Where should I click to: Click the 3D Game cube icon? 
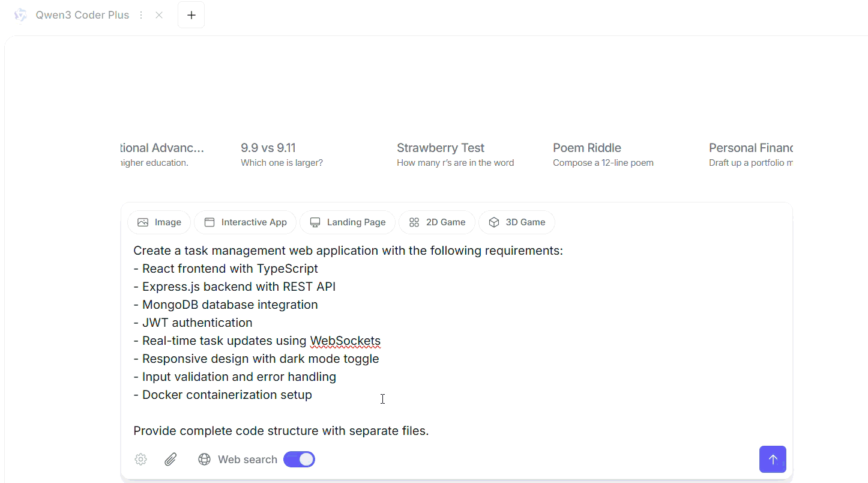tap(494, 222)
